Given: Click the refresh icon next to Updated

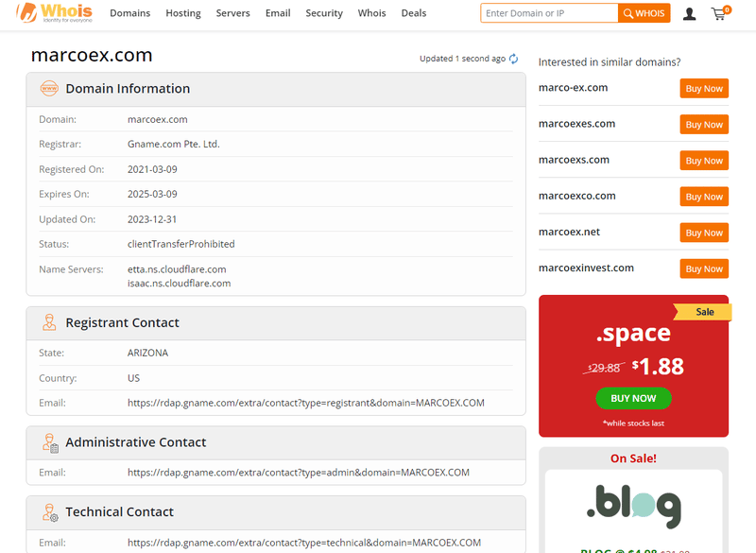Looking at the screenshot, I should 514,59.
